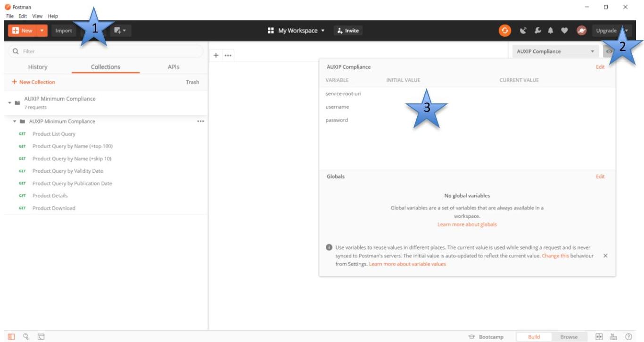Open the Help menu

(53, 16)
